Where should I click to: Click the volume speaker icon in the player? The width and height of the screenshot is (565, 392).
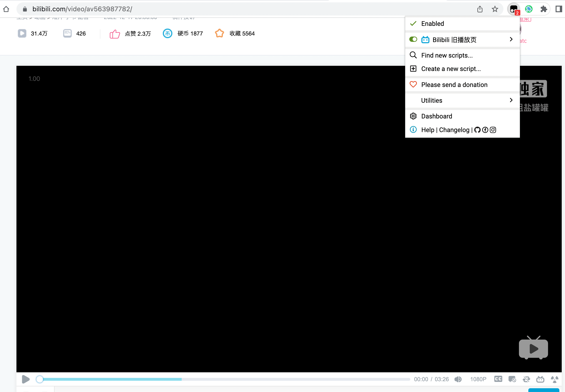coord(458,379)
